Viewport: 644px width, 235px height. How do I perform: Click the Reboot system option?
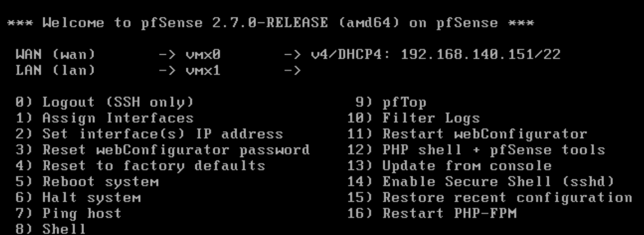tap(87, 182)
